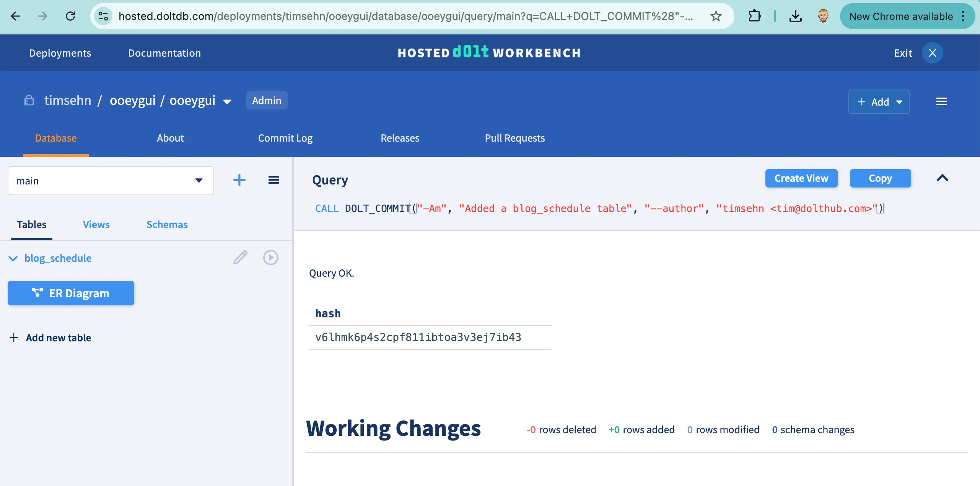Click the Create View button
Screen dimensions: 980x486
click(801, 178)
